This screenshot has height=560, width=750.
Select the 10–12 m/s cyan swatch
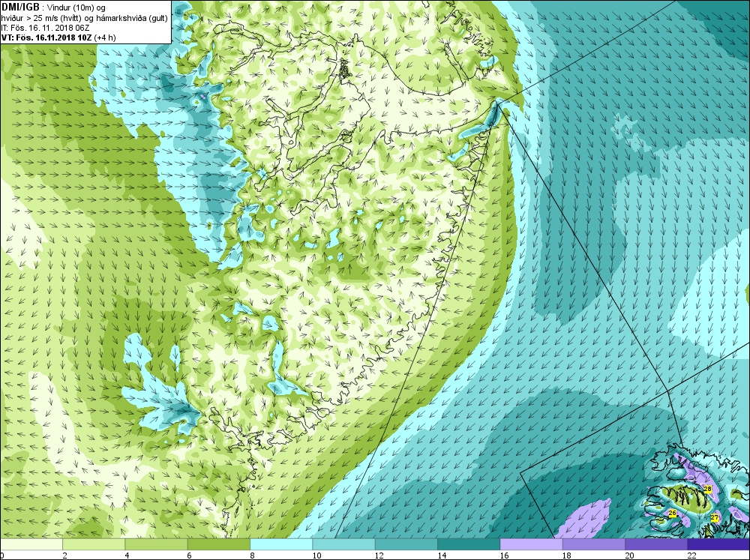tap(343, 544)
